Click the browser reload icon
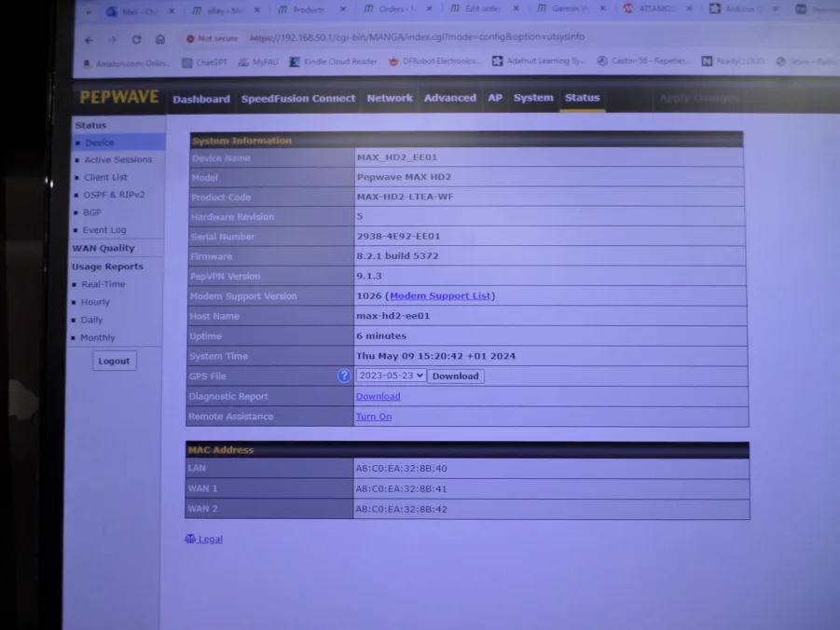Viewport: 840px width, 630px height. pyautogui.click(x=136, y=40)
